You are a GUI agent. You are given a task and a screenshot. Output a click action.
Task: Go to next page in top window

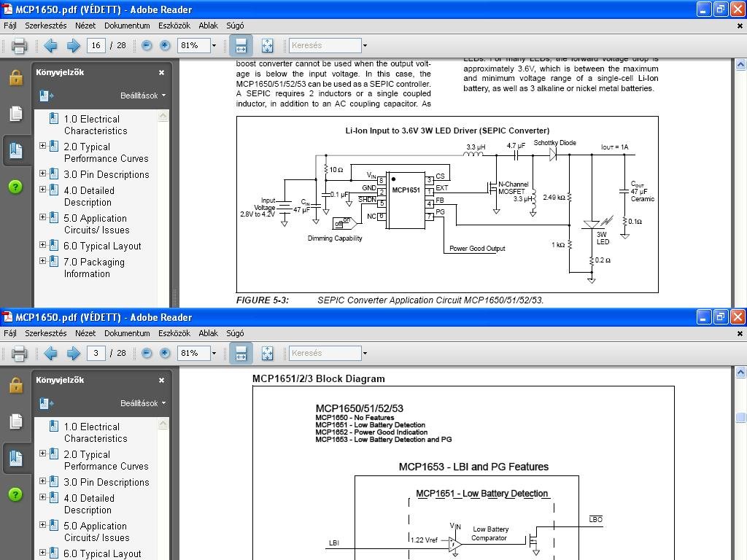(x=73, y=46)
